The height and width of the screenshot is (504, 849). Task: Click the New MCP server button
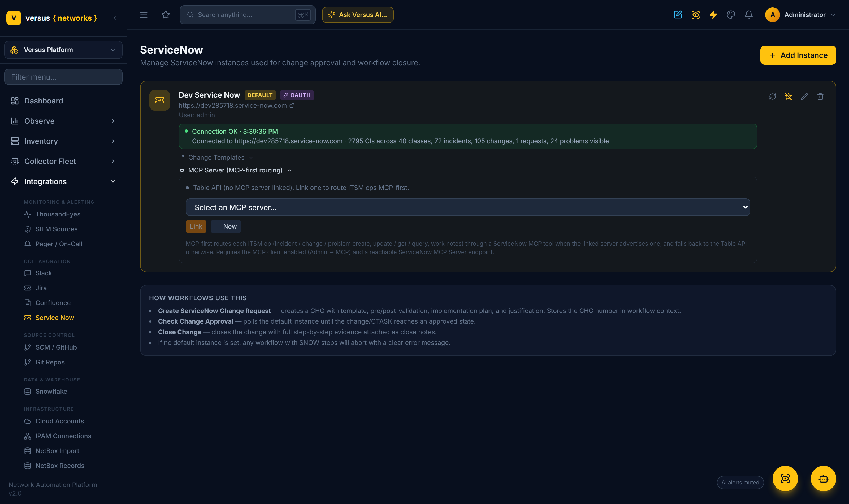click(x=226, y=227)
